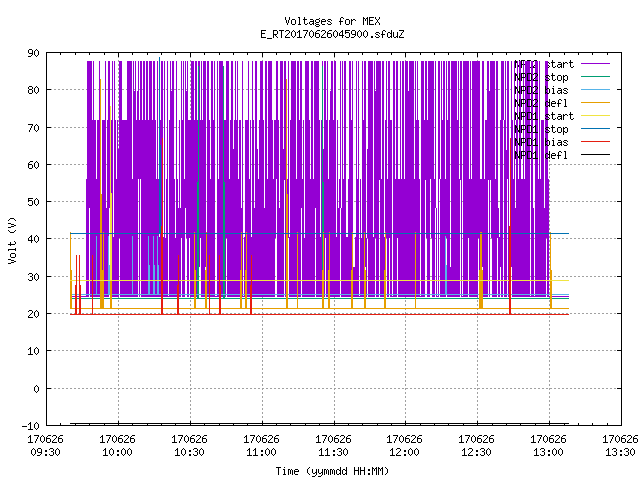Click the chart title 'Voltages for MEX'
640x480 pixels.
[x=332, y=21]
